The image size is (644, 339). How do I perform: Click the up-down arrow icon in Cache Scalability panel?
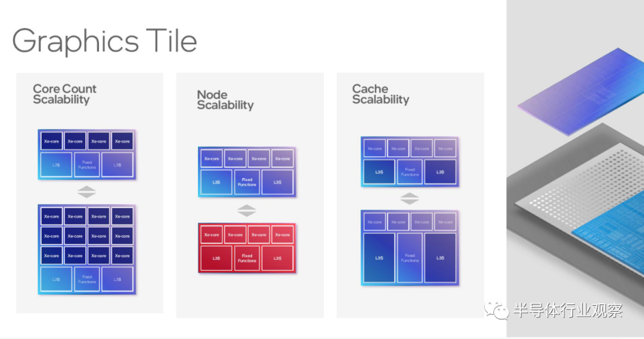pos(410,198)
